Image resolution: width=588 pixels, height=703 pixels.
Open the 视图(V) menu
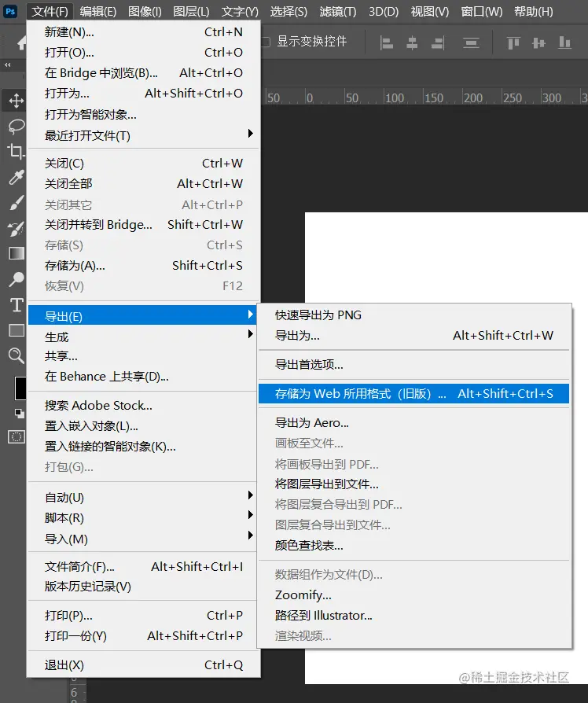430,11
